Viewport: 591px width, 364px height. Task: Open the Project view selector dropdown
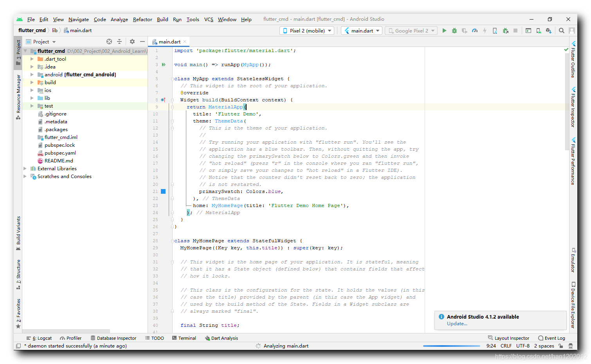(41, 42)
